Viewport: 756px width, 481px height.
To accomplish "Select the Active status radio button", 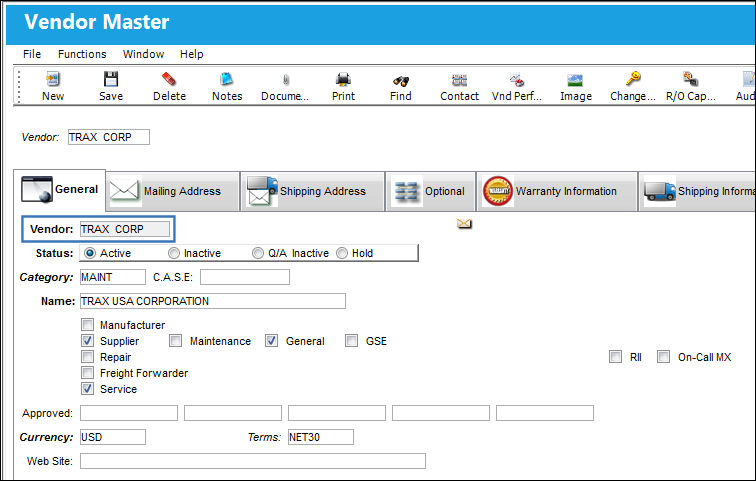I will [90, 253].
